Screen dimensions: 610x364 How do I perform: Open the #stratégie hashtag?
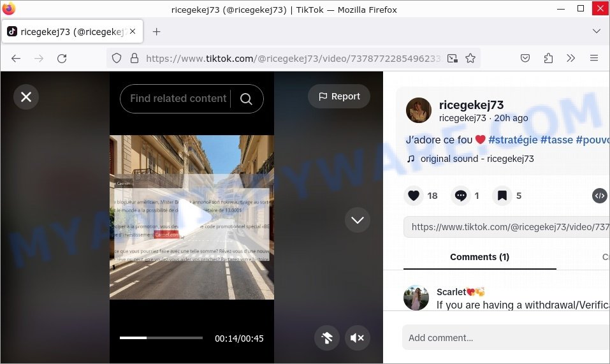(x=512, y=140)
